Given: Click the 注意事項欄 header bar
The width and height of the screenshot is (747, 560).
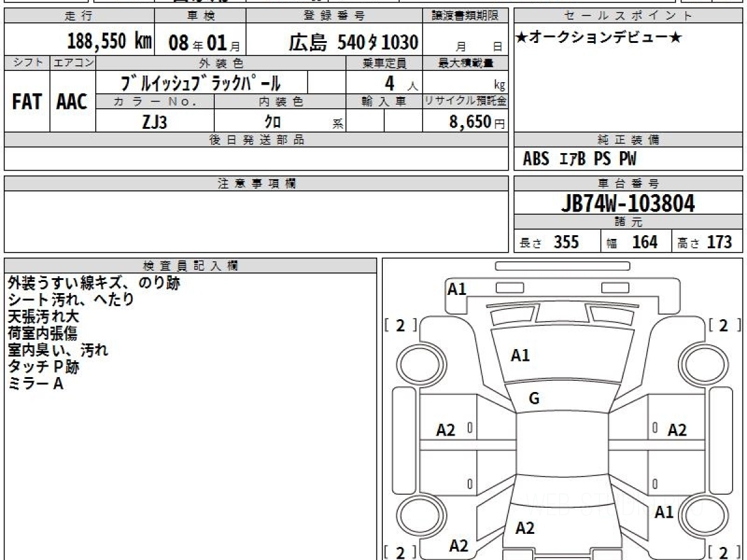Looking at the screenshot, I should pyautogui.click(x=256, y=184).
